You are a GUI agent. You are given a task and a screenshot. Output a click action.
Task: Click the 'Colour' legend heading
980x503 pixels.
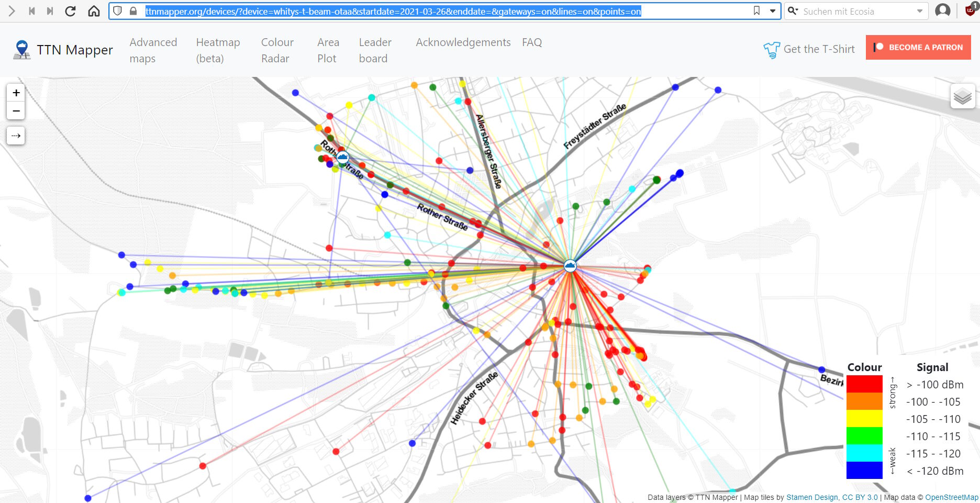(x=864, y=367)
